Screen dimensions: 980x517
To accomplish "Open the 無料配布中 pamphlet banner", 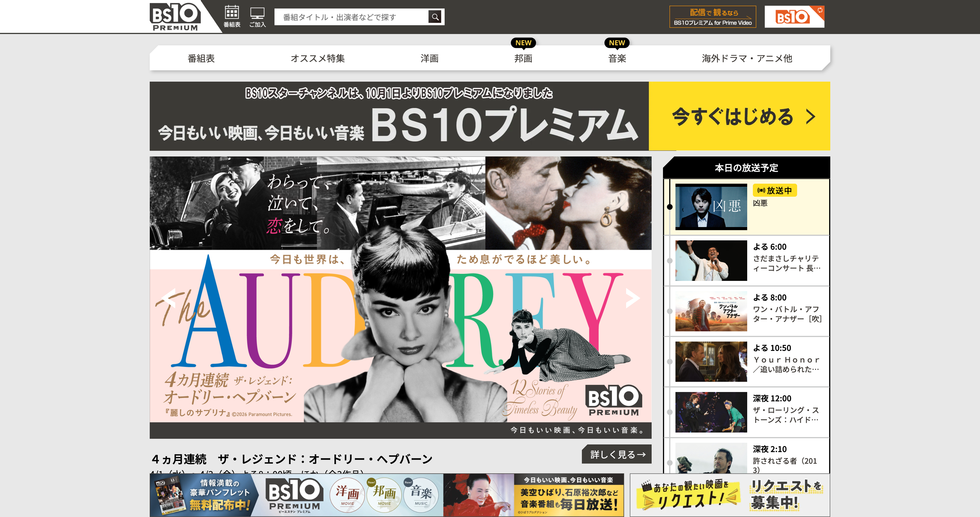I will pos(204,495).
